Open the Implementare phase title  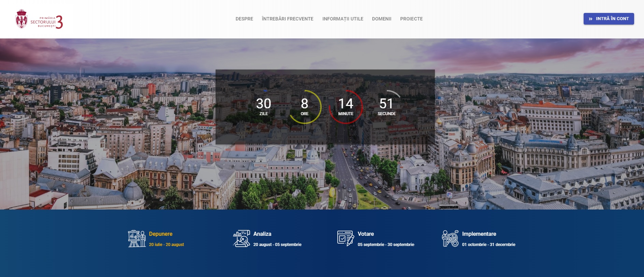click(x=479, y=234)
